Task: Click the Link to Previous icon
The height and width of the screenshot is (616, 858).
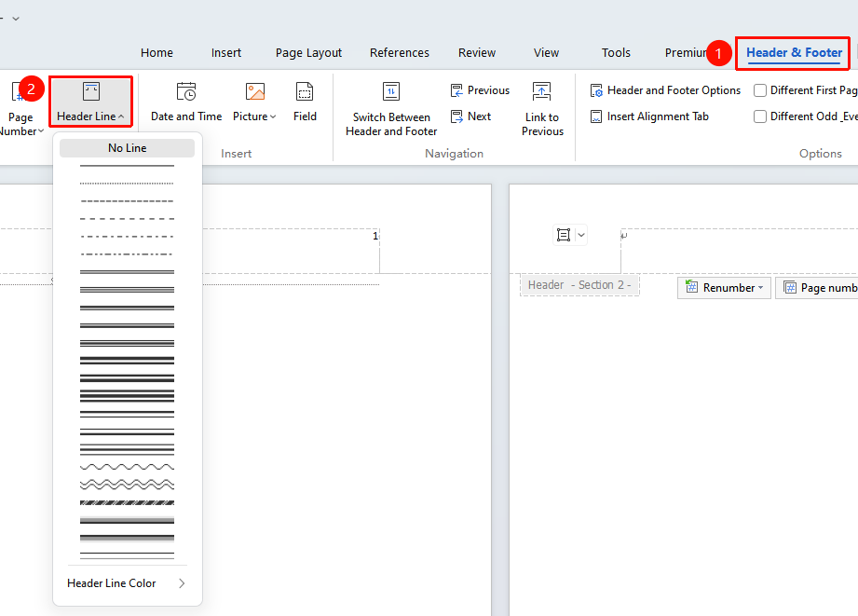Action: (541, 91)
